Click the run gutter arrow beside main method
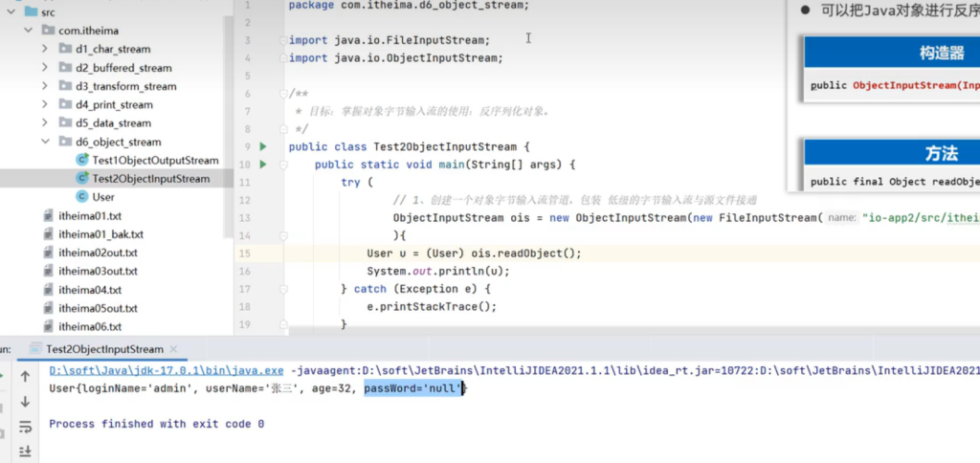Screen dimensions: 980x463 coord(263,165)
